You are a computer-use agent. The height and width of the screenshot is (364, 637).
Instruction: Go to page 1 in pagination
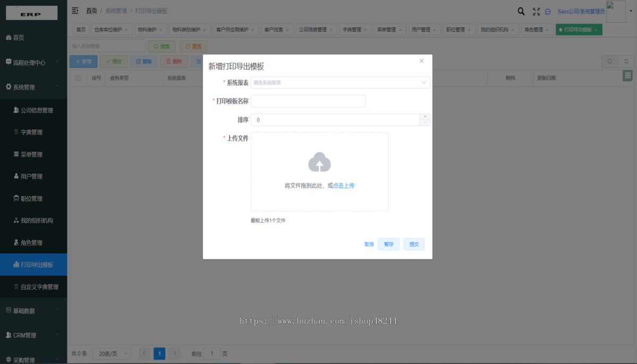tap(159, 353)
